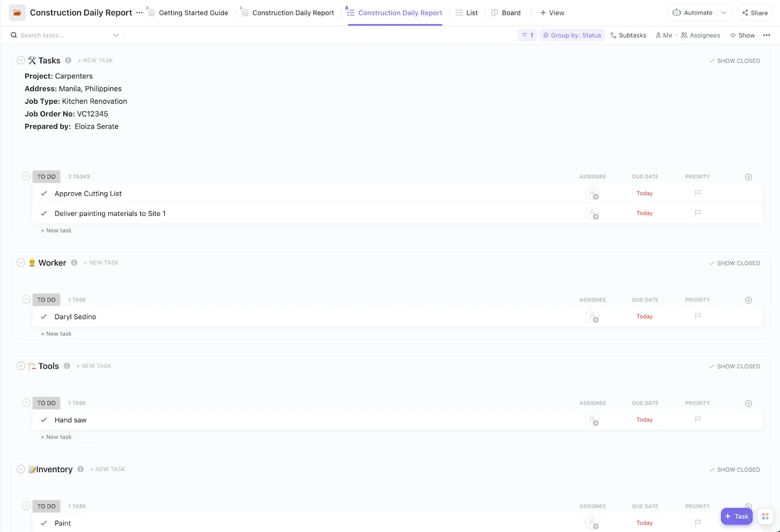Open info icon next to Tasks list
This screenshot has height=532, width=780.
tap(68, 60)
